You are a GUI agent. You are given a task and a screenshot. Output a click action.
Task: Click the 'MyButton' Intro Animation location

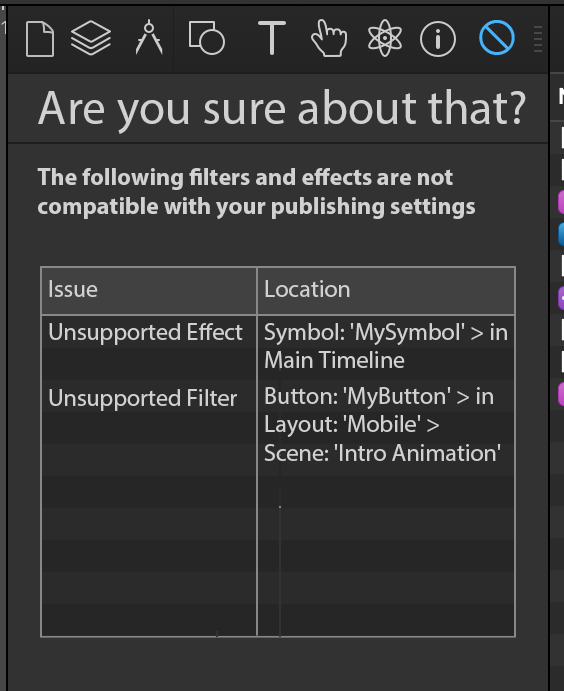[x=382, y=425]
